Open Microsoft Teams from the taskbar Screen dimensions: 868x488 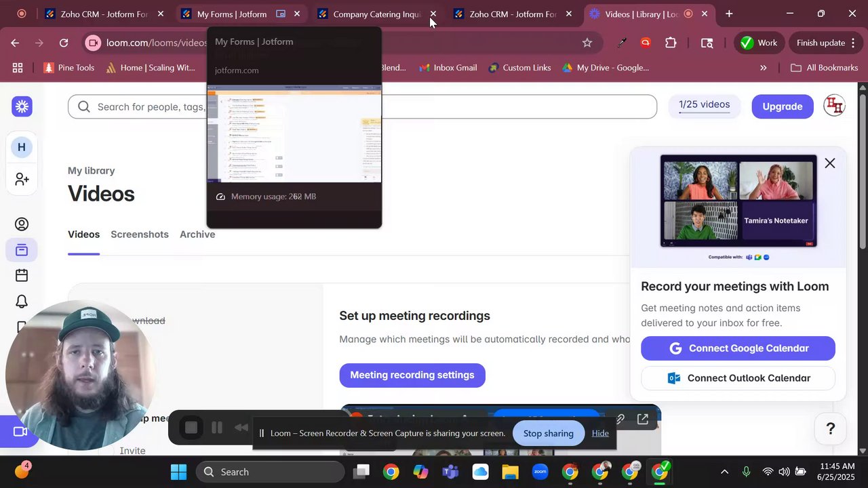tap(450, 472)
